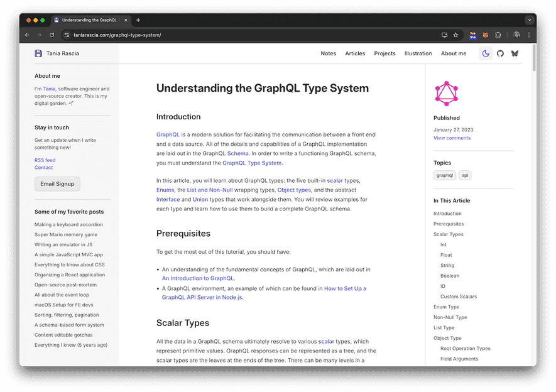Open the View comments link
The width and height of the screenshot is (556, 392).
(x=452, y=138)
